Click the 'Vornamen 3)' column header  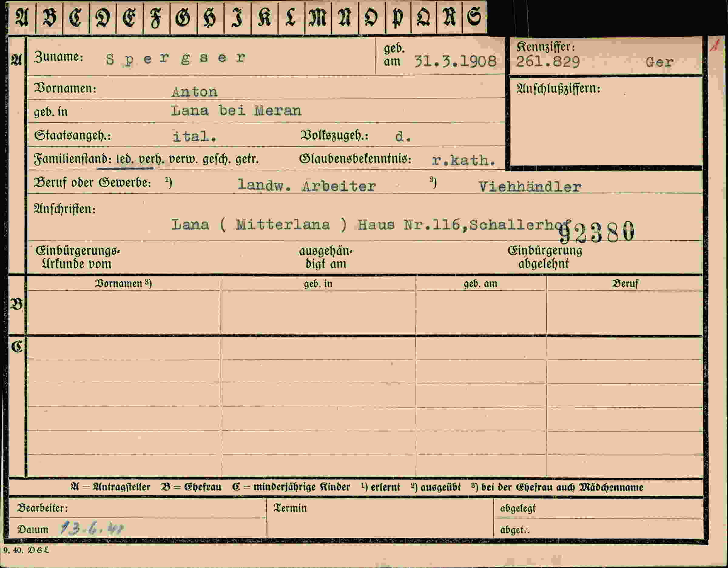pyautogui.click(x=123, y=283)
